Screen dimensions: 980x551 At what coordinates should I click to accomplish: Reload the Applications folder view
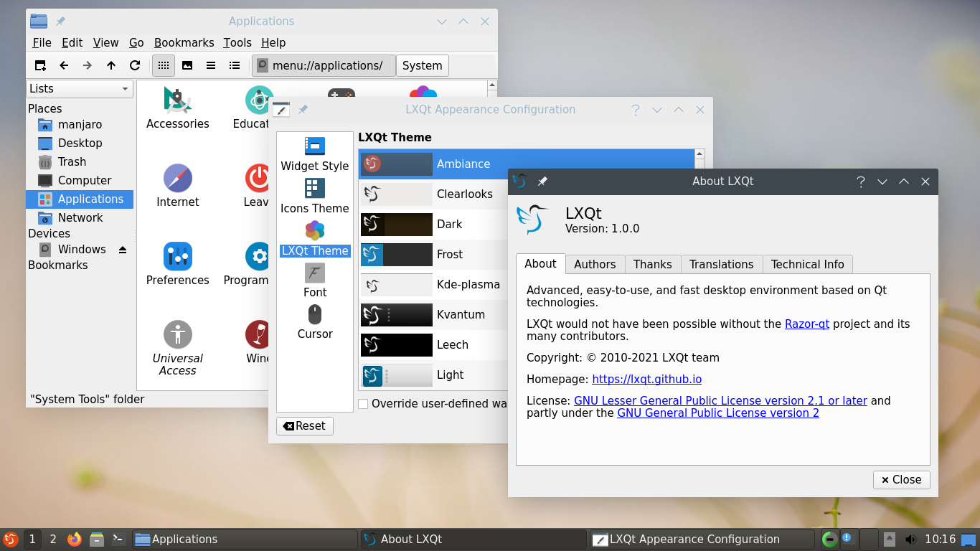(134, 65)
